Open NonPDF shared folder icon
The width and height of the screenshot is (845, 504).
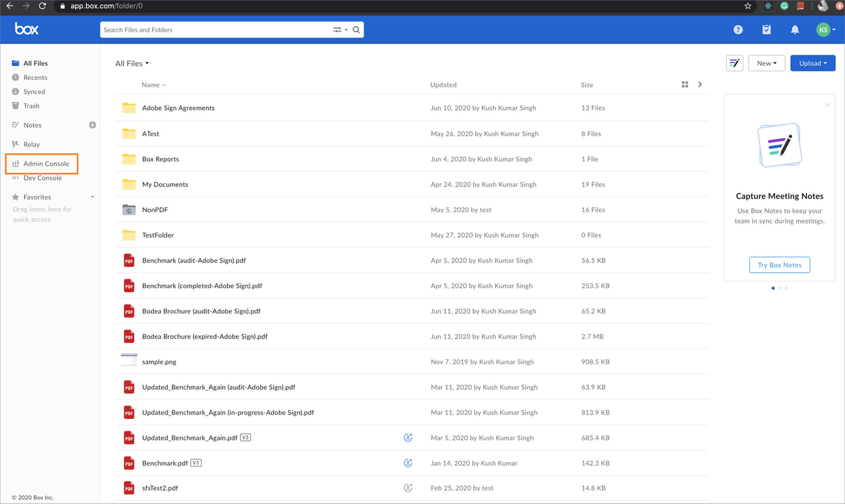(129, 210)
